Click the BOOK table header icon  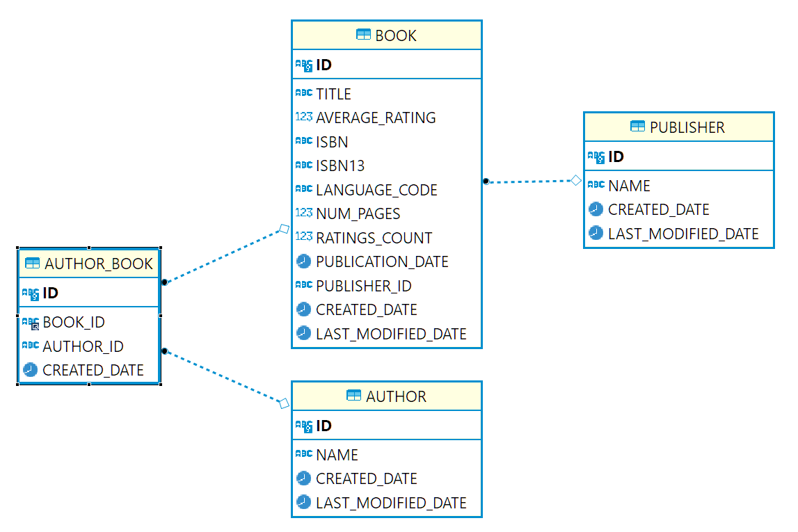pyautogui.click(x=363, y=35)
